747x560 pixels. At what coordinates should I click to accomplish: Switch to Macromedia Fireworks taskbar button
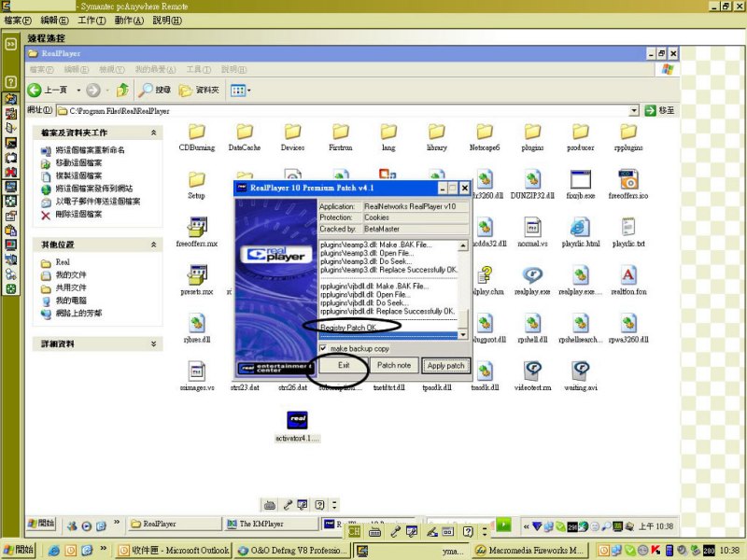530,551
